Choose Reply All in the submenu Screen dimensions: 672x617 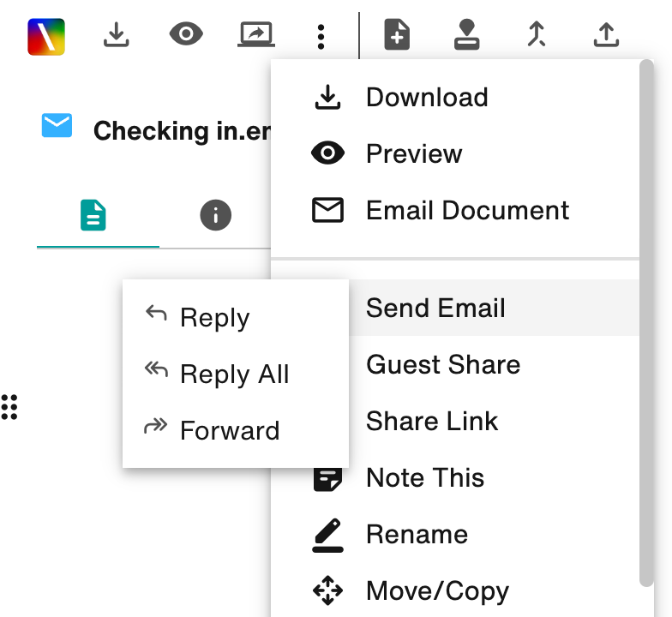tap(235, 374)
